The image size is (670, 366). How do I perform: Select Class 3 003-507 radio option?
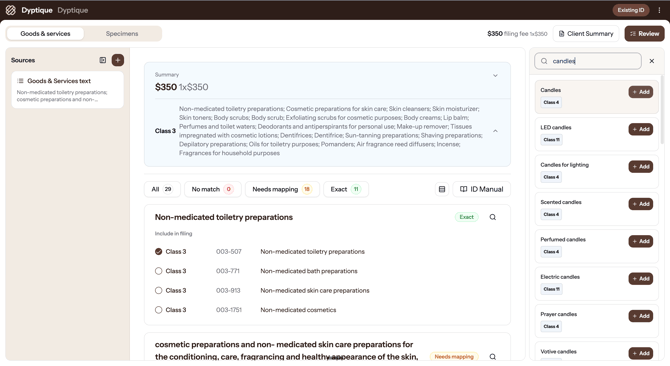159,252
